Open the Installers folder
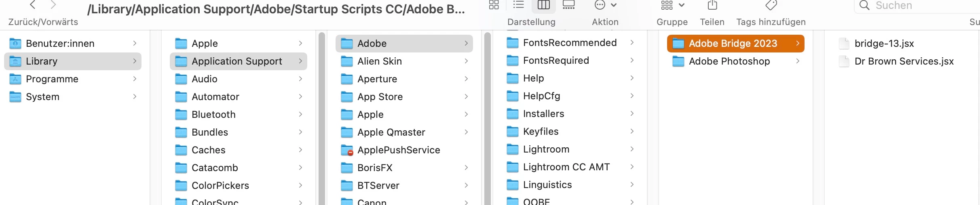Image resolution: width=980 pixels, height=205 pixels. click(x=570, y=113)
